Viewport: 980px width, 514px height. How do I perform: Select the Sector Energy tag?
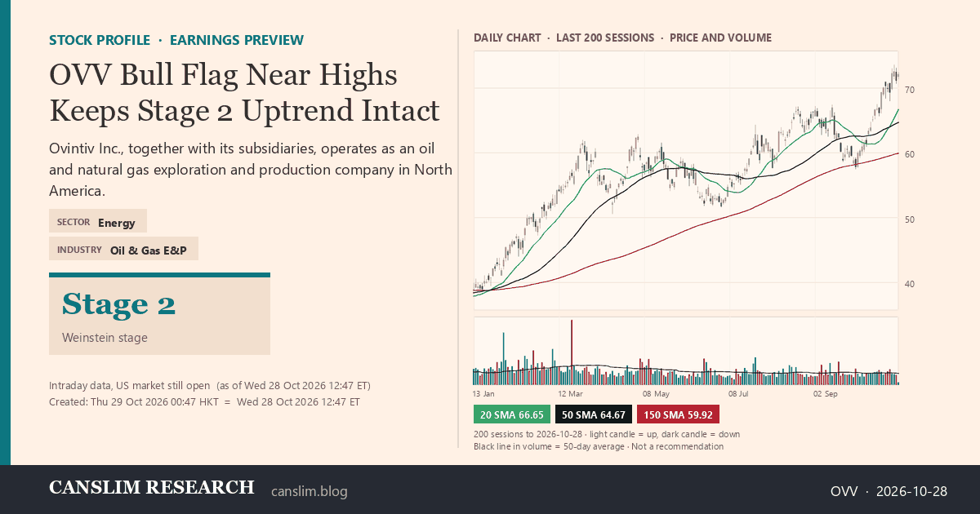98,221
